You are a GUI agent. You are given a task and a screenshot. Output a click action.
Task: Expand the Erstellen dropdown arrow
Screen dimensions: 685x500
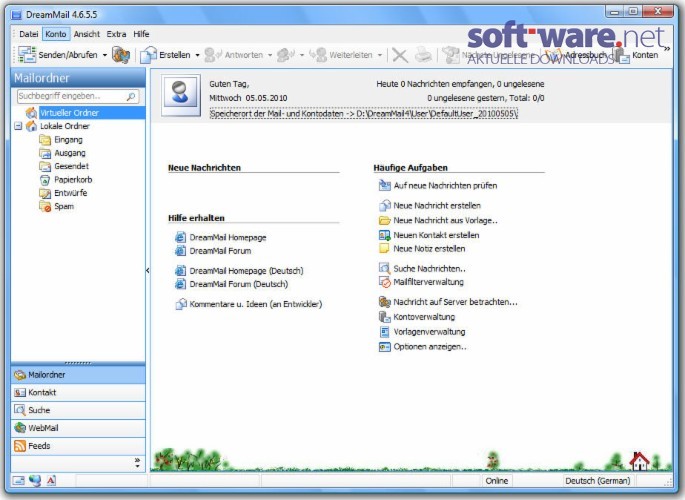(x=197, y=55)
